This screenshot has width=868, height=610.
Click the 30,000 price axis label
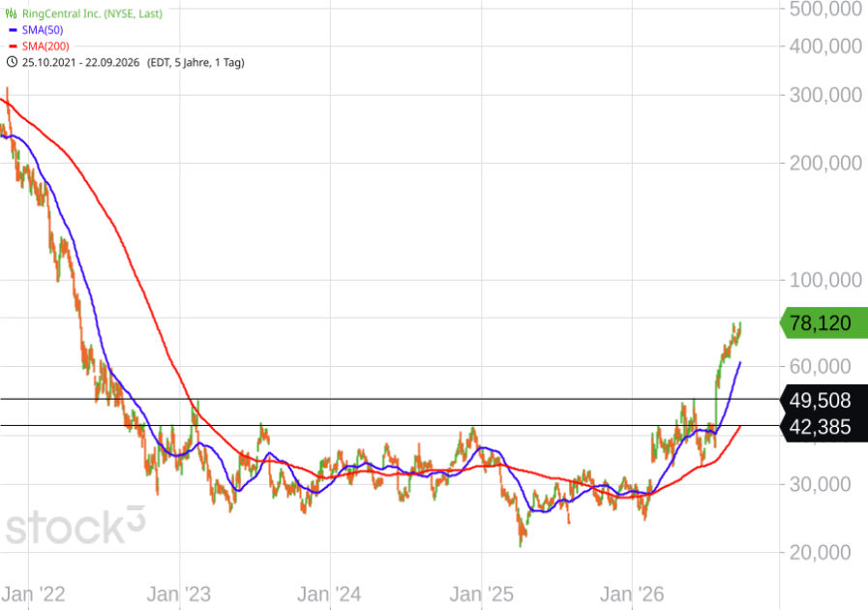(820, 484)
